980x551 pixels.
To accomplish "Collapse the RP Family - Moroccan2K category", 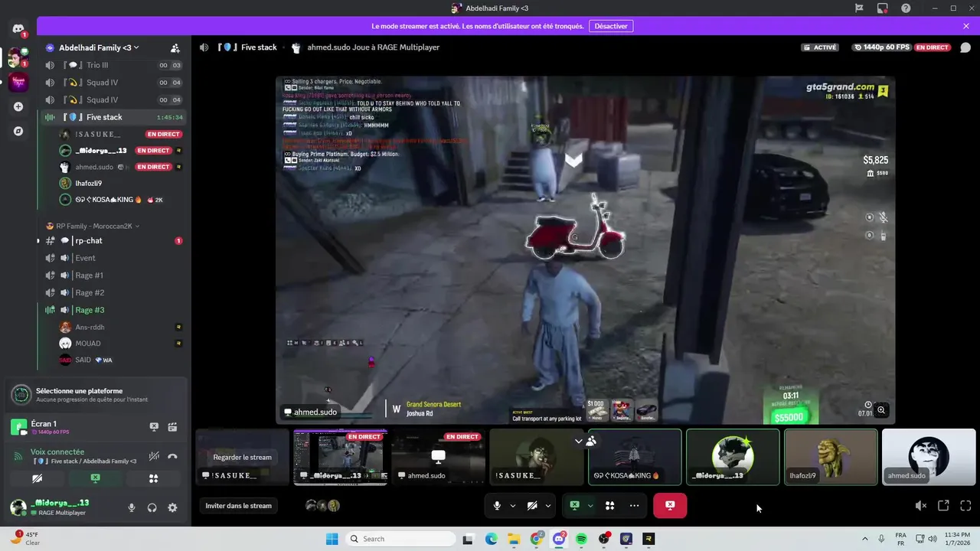I will 93,226.
